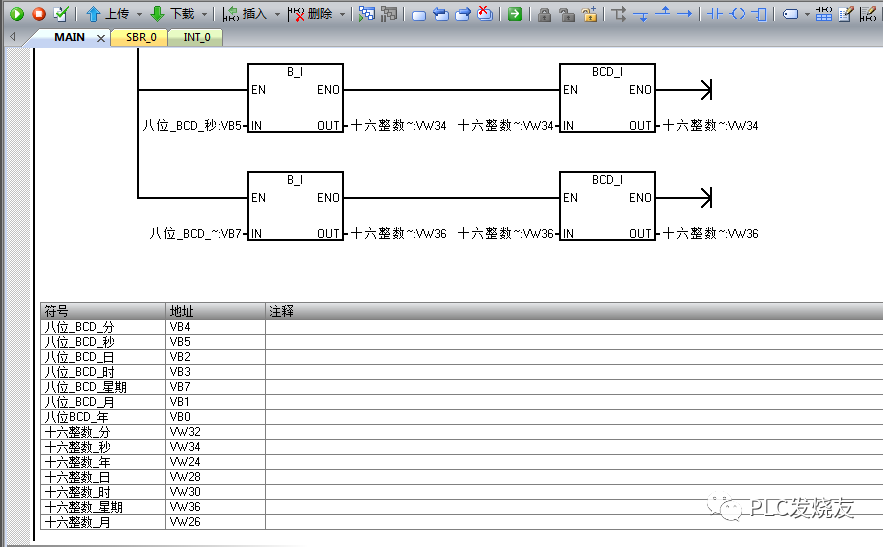Select the 八位_BCD_分 symbol row

pos(462,327)
